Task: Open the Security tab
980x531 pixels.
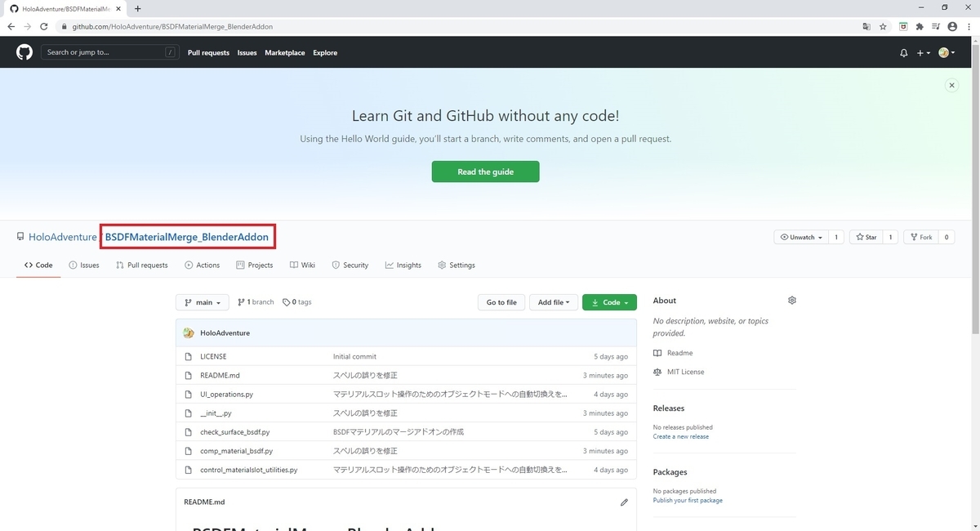Action: tap(350, 265)
